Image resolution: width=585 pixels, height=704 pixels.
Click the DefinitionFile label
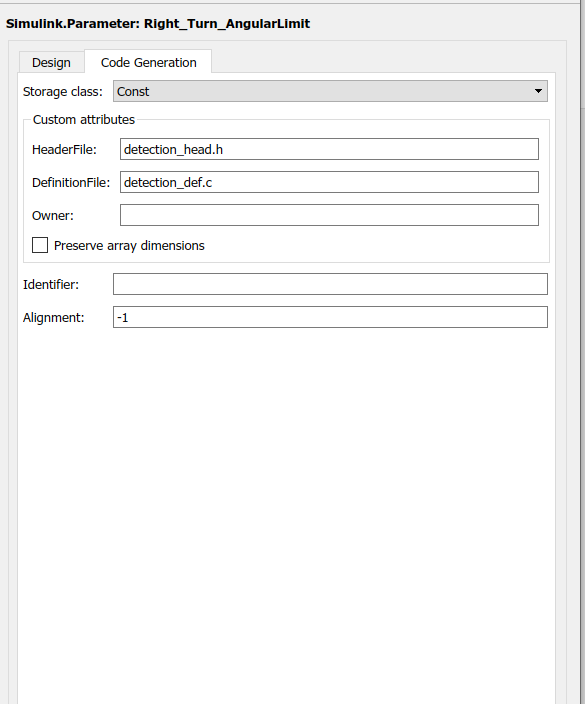71,183
